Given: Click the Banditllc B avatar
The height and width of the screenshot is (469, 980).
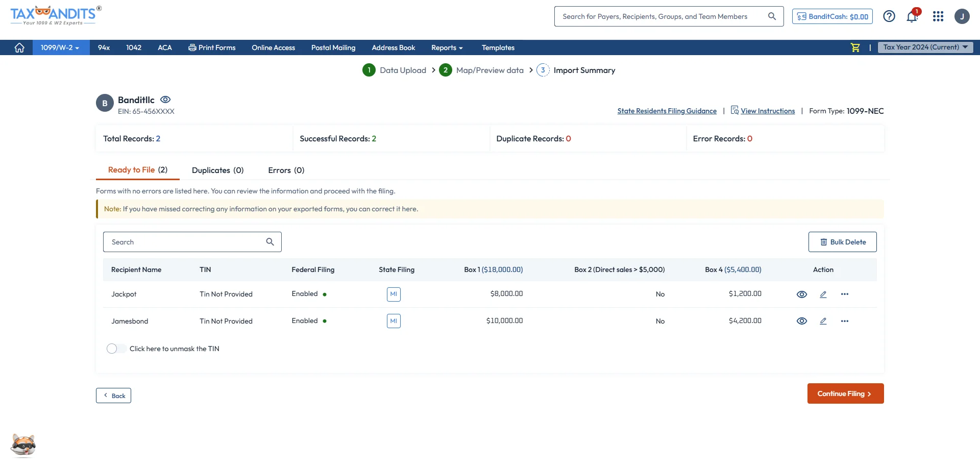Looking at the screenshot, I should 105,103.
